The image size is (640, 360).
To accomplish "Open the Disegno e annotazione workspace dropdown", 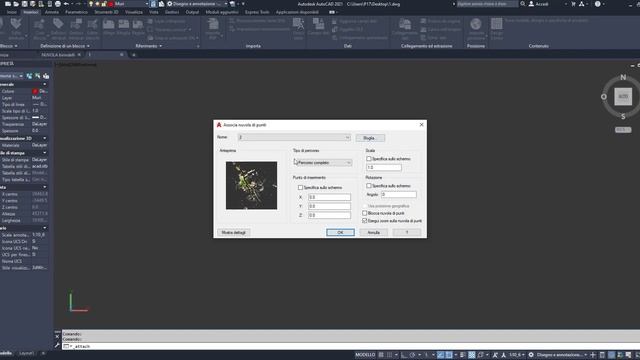I will click(x=226, y=4).
